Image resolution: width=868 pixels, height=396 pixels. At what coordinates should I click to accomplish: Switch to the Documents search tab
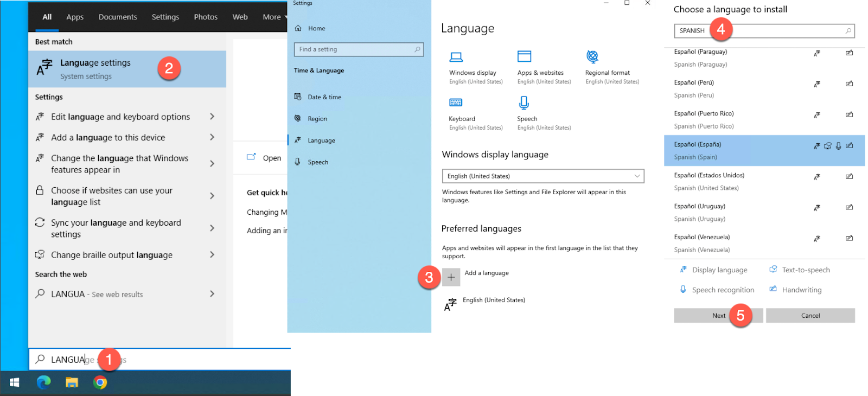pos(118,17)
